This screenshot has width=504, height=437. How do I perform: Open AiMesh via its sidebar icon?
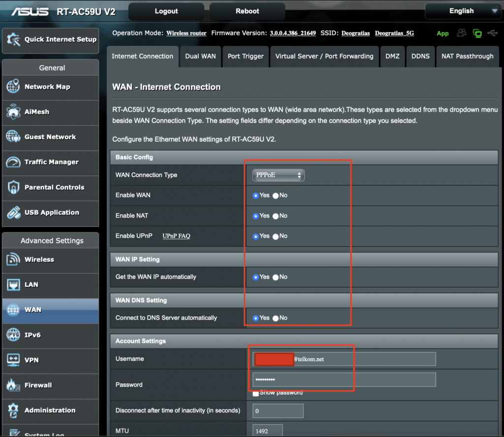(13, 112)
